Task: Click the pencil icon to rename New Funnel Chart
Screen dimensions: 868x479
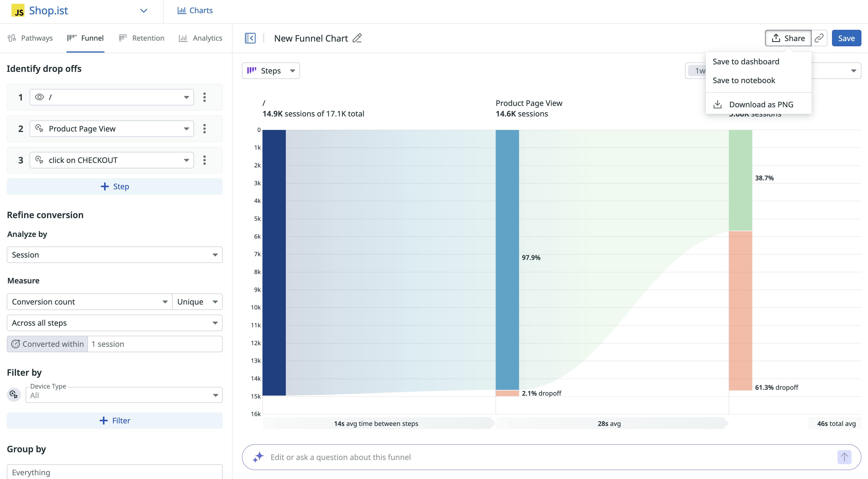Action: pyautogui.click(x=358, y=38)
